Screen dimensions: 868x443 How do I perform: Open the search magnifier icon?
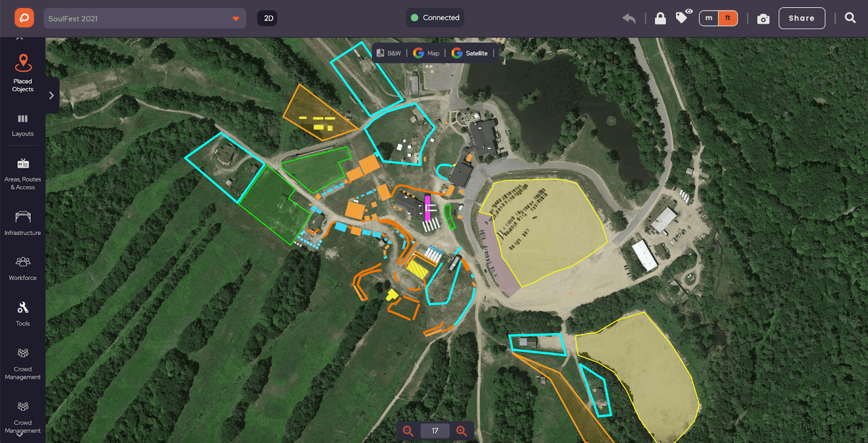tap(850, 18)
